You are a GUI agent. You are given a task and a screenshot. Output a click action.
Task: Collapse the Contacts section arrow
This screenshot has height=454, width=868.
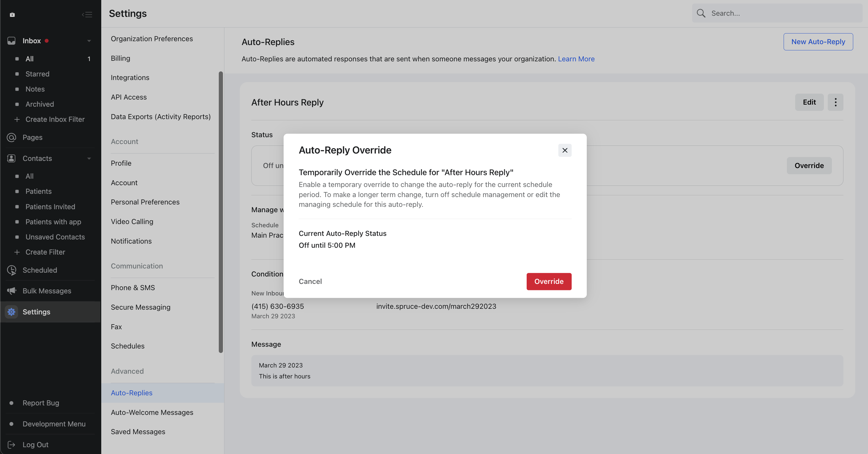(89, 159)
